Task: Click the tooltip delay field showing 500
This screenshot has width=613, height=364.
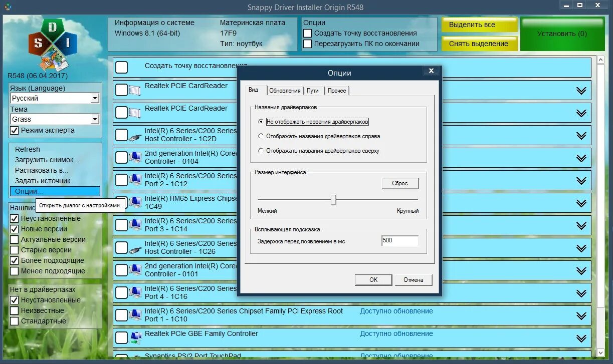Action: (x=399, y=241)
